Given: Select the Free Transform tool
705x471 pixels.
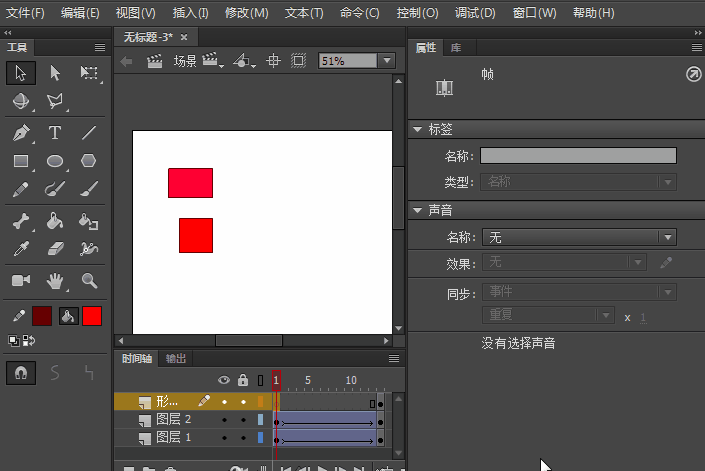Looking at the screenshot, I should (x=89, y=73).
